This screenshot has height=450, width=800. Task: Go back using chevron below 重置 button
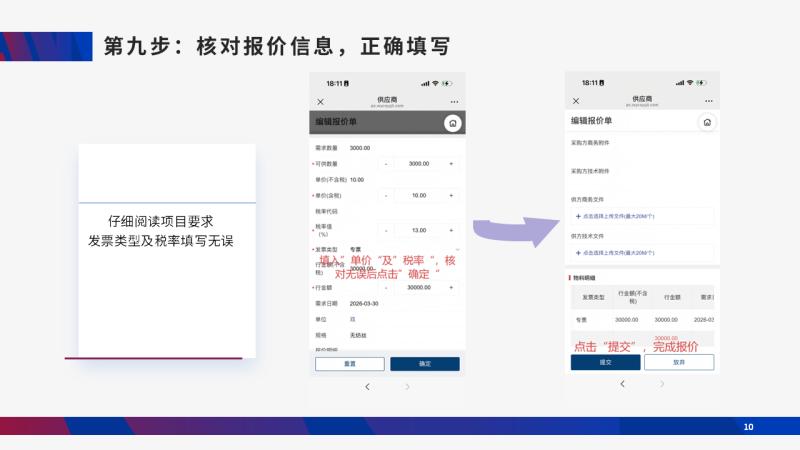367,387
